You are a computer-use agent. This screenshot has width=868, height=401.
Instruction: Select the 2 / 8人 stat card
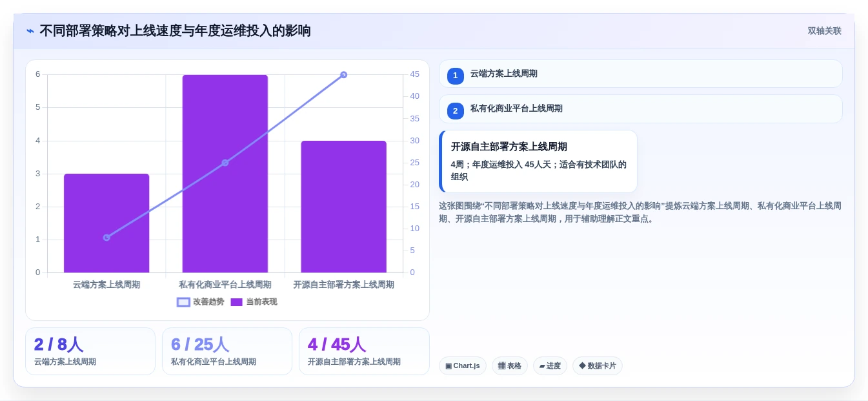[x=90, y=351]
